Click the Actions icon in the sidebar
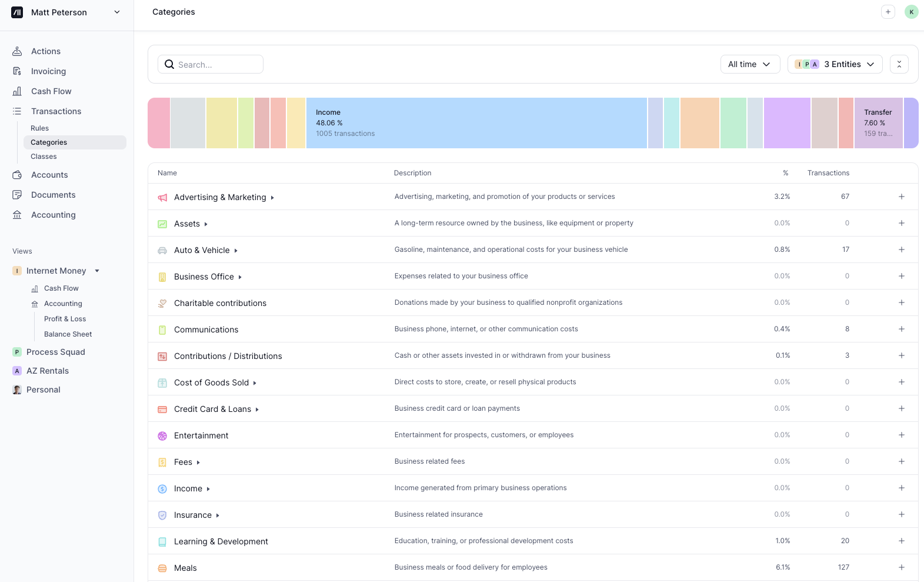The image size is (924, 582). click(17, 51)
